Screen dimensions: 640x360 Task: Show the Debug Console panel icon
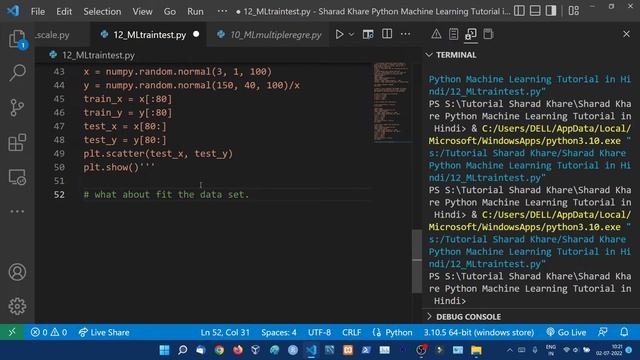click(x=488, y=34)
